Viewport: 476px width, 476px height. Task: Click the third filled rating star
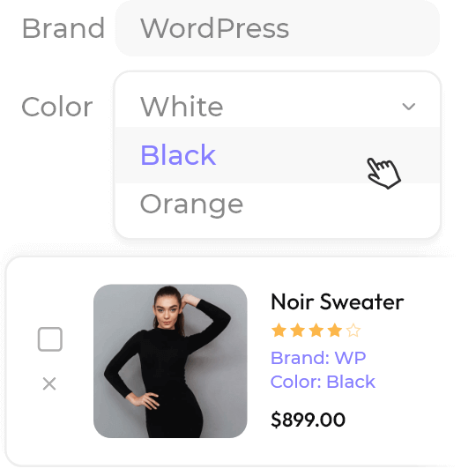coord(316,331)
